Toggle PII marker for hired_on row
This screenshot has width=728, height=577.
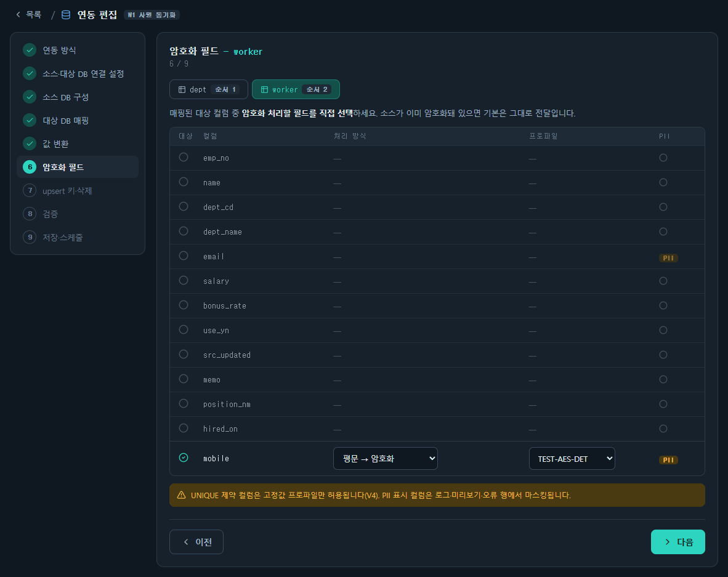click(663, 429)
